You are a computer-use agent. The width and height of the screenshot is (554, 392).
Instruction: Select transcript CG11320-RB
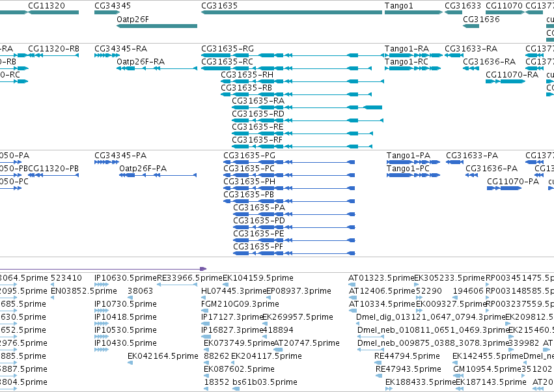click(x=53, y=55)
